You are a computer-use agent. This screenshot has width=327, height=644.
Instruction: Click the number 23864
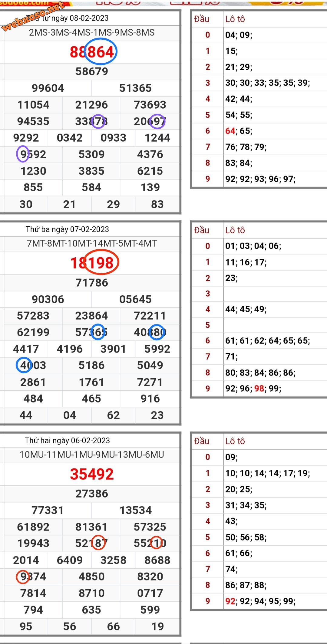91,316
